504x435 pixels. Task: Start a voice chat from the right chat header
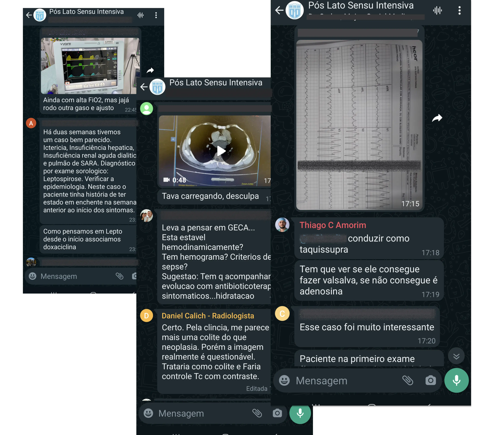[437, 10]
